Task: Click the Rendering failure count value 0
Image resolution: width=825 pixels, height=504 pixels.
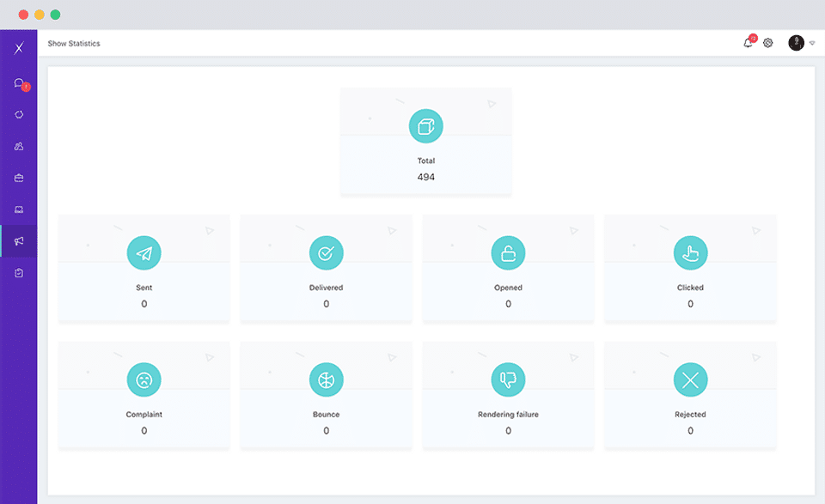Action: point(508,430)
